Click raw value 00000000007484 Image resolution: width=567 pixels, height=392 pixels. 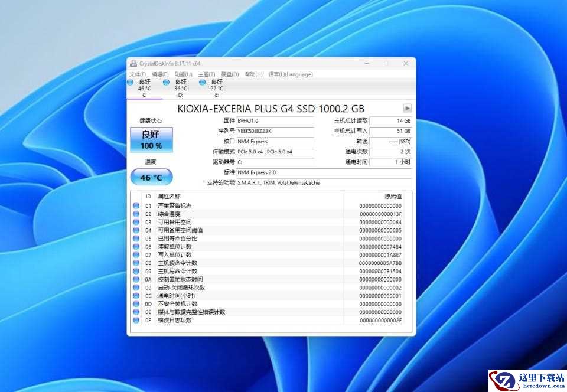380,247
